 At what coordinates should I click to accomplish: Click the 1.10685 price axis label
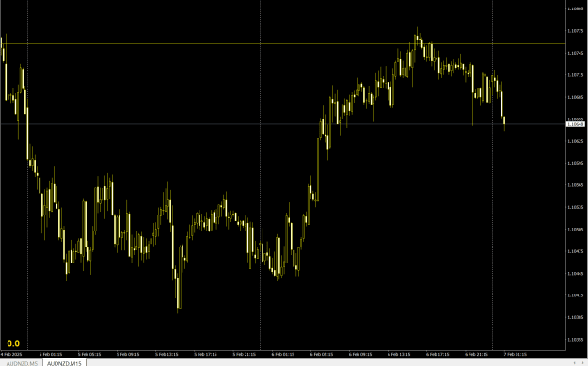575,97
